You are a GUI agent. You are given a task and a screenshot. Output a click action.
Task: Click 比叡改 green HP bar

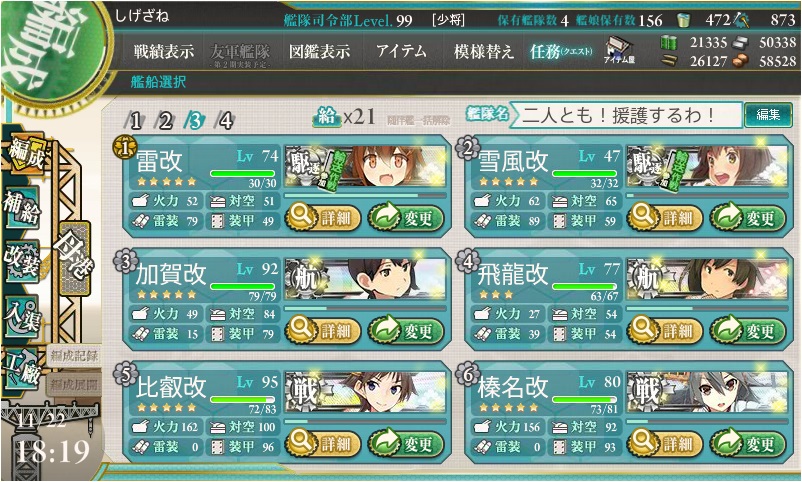point(242,399)
